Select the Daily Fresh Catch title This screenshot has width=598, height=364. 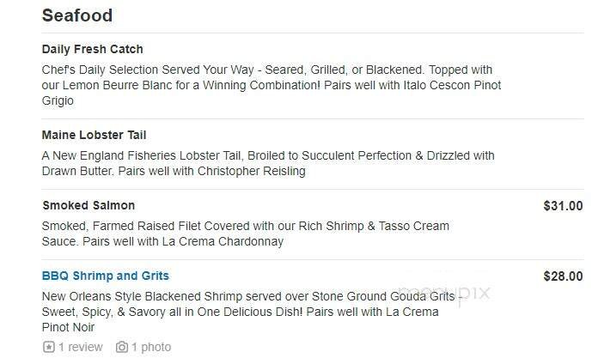pyautogui.click(x=92, y=49)
